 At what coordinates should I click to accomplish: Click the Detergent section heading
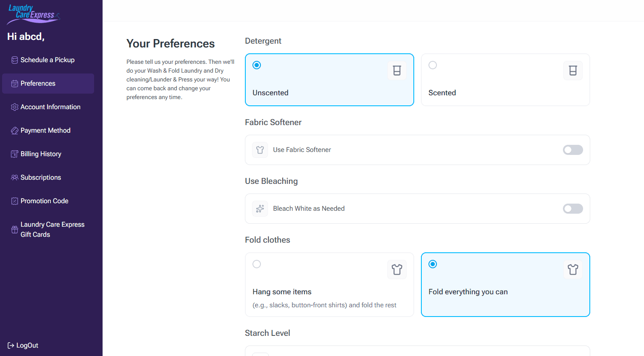pyautogui.click(x=263, y=41)
